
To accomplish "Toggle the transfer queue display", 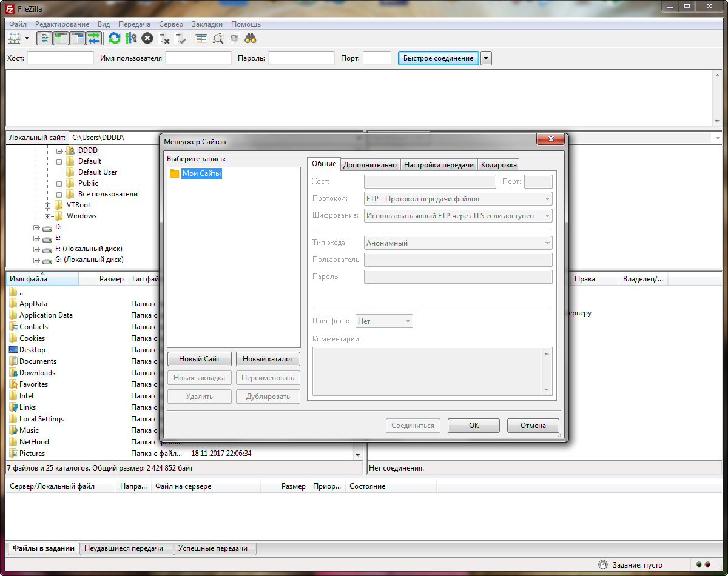I will (x=93, y=38).
